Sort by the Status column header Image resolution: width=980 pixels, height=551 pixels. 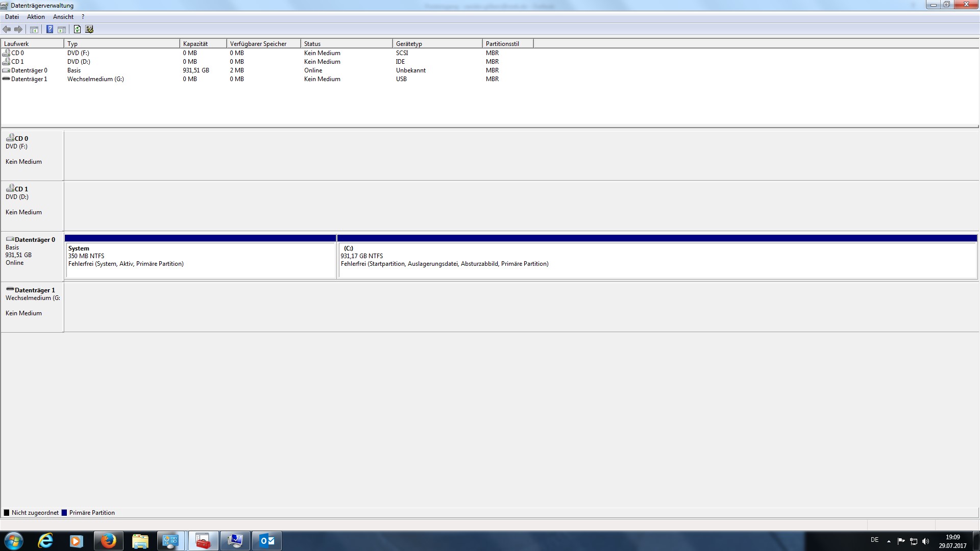click(347, 44)
